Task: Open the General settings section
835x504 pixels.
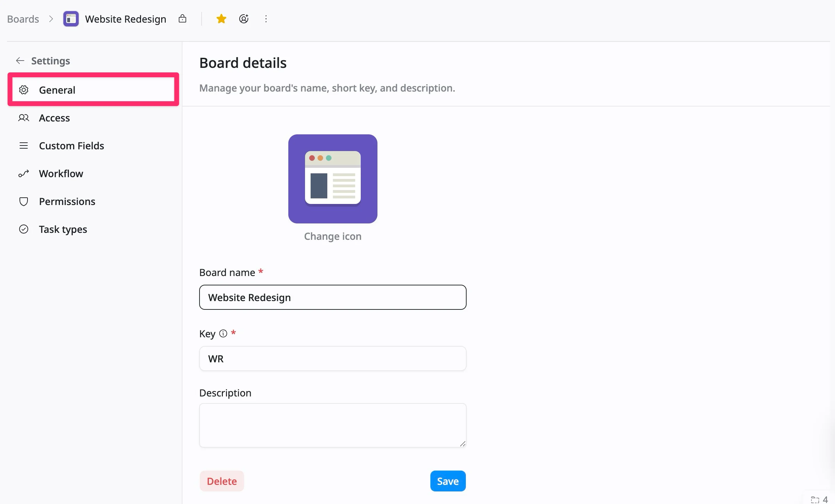Action: coord(93,90)
